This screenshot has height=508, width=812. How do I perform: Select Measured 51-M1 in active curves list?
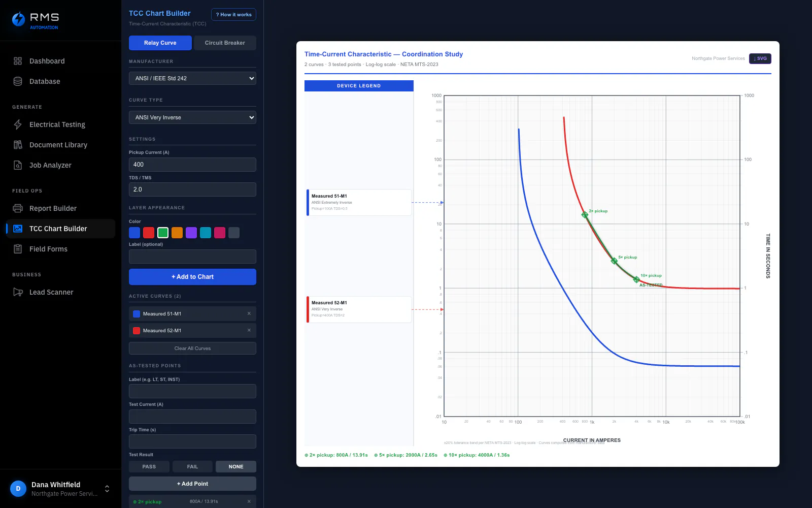point(192,313)
